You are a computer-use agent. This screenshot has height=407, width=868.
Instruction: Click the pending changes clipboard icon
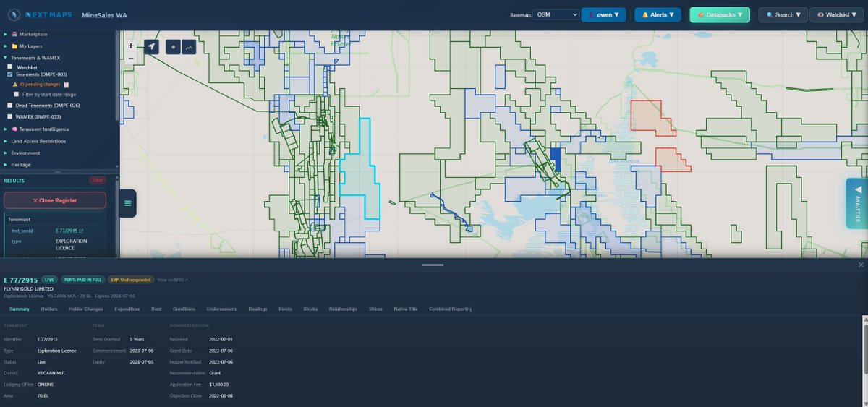[67, 85]
